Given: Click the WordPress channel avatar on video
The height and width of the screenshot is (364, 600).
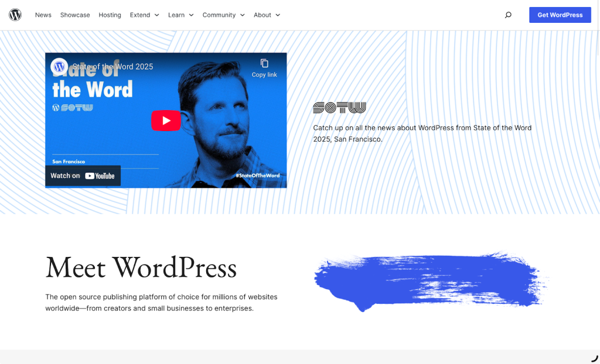Looking at the screenshot, I should pyautogui.click(x=59, y=67).
